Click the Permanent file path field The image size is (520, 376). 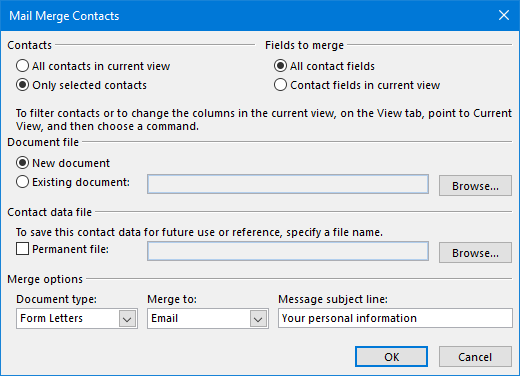[x=288, y=251]
